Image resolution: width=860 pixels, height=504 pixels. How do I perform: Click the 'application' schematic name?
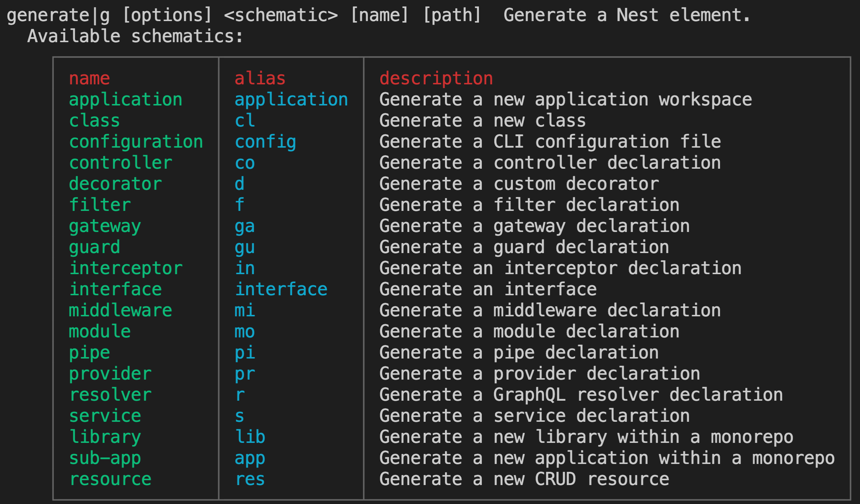[125, 99]
